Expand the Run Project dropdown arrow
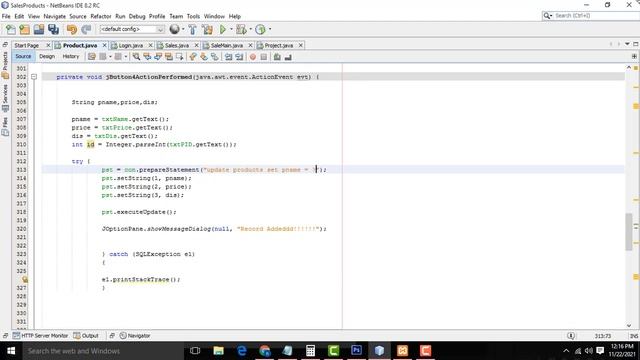Viewport: 640px width, 360px height. (231, 29)
